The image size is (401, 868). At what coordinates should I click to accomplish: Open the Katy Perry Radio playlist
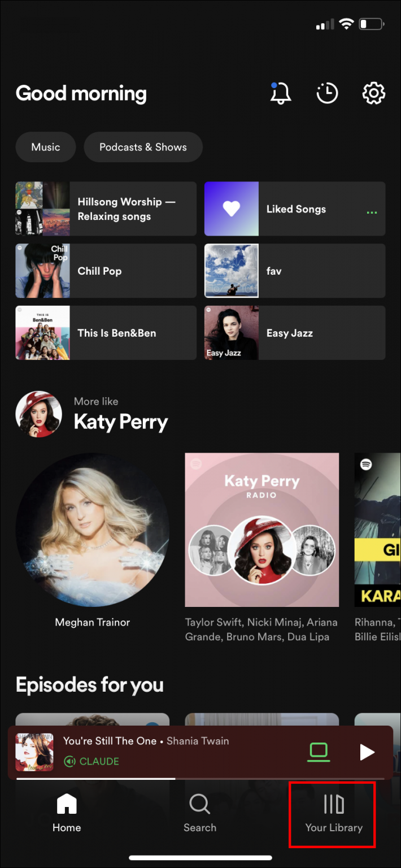click(x=261, y=530)
